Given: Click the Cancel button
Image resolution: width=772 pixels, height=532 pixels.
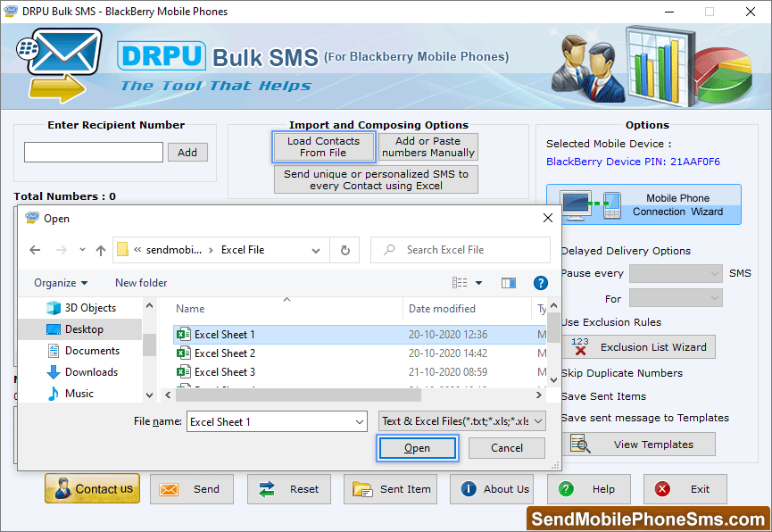Looking at the screenshot, I should pyautogui.click(x=507, y=448).
